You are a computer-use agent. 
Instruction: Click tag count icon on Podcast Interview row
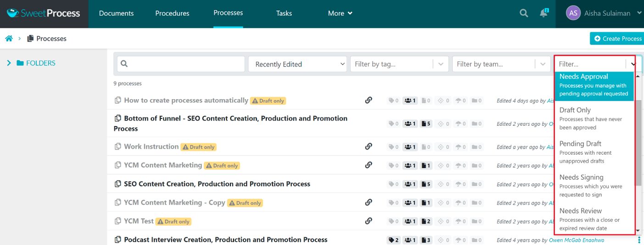point(393,239)
